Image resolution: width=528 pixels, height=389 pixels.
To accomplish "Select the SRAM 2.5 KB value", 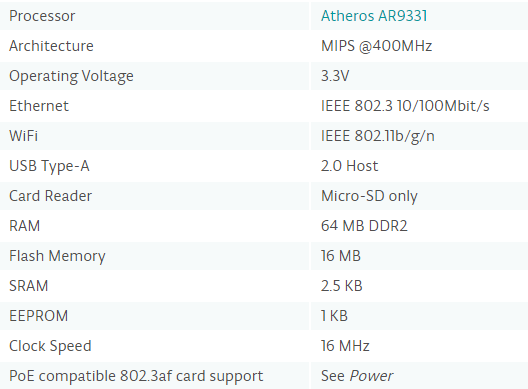I will pyautogui.click(x=342, y=286).
